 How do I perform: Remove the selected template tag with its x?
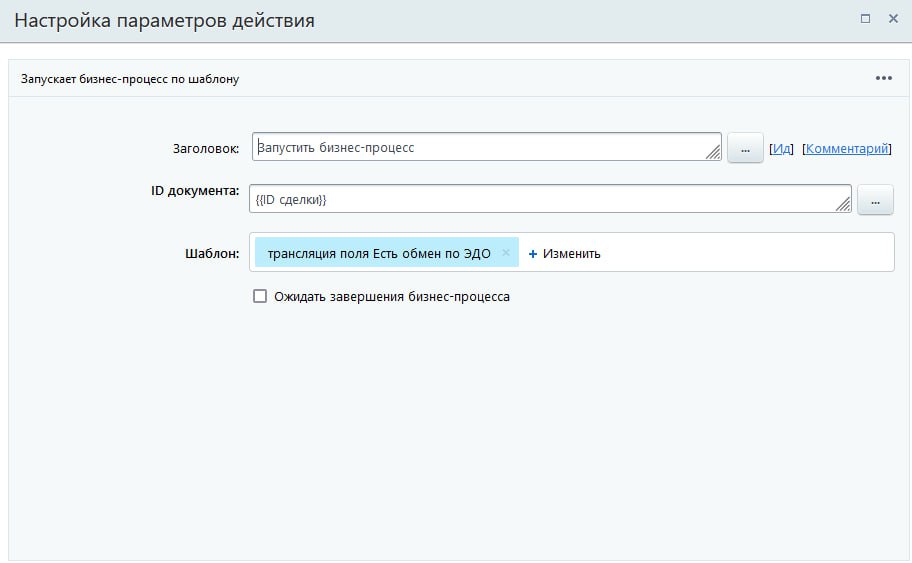point(506,253)
